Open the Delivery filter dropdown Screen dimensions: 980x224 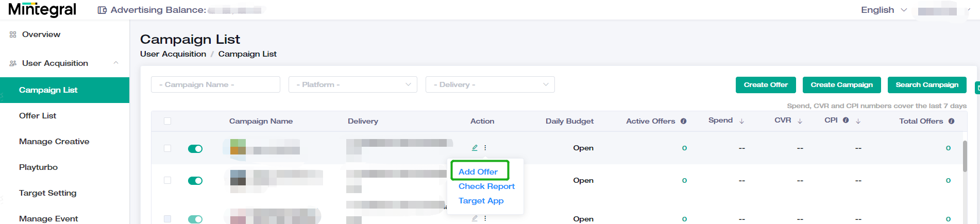tap(490, 84)
